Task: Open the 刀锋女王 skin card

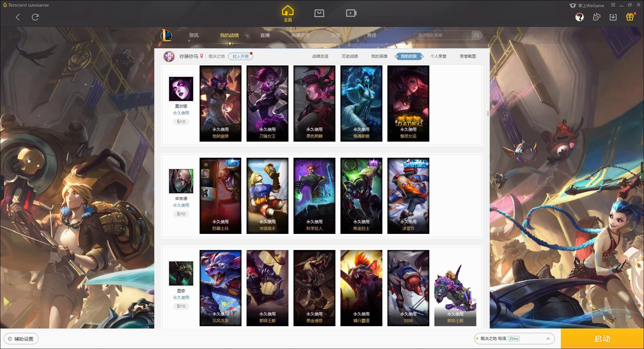Action: click(x=267, y=103)
